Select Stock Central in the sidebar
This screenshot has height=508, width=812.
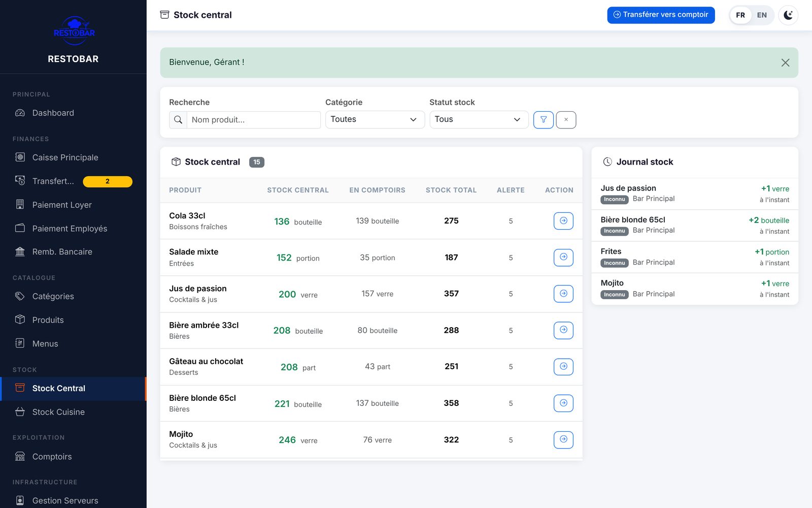[73, 389]
